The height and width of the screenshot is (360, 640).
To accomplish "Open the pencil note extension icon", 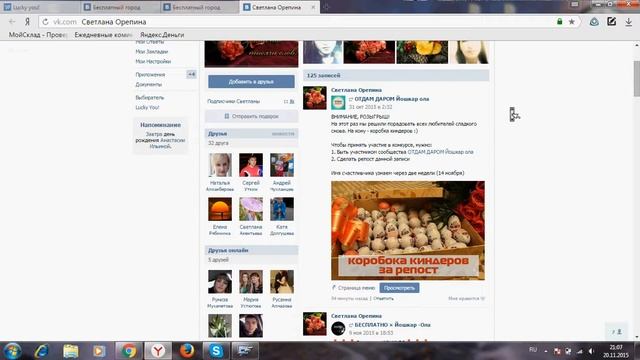I will click(x=611, y=22).
